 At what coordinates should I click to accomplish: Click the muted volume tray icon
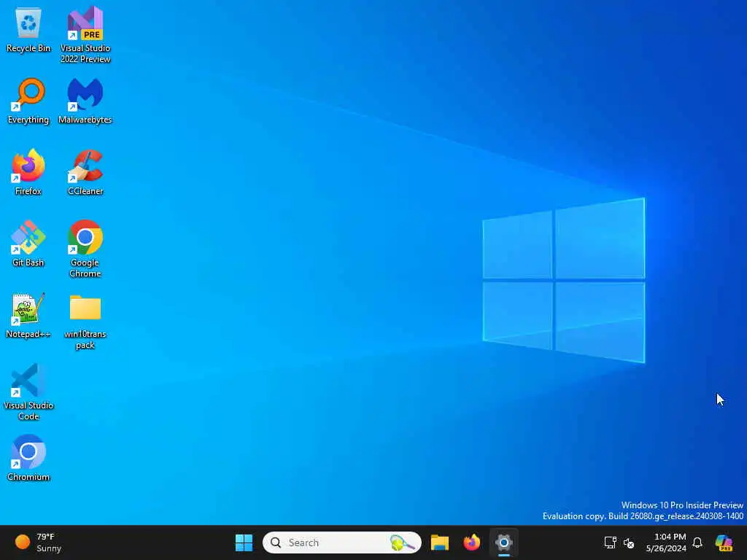[629, 542]
